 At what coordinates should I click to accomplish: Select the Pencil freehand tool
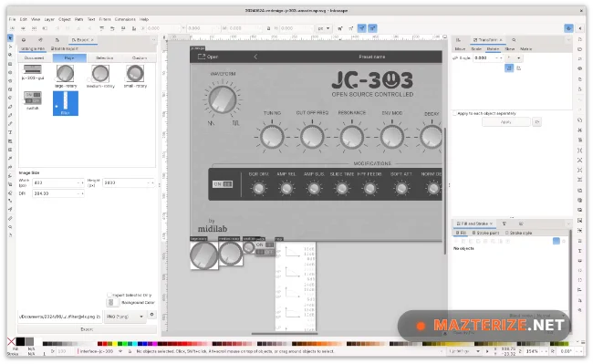click(10, 115)
